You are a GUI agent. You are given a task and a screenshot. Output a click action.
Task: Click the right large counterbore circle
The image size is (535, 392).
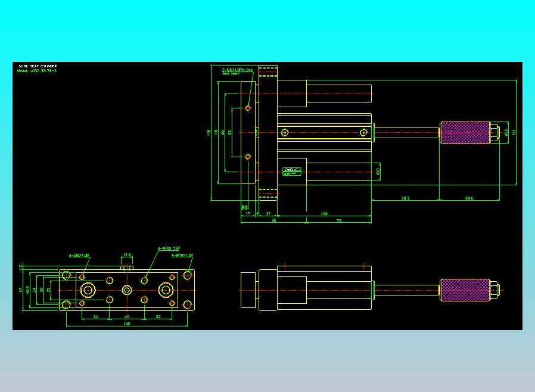[166, 290]
